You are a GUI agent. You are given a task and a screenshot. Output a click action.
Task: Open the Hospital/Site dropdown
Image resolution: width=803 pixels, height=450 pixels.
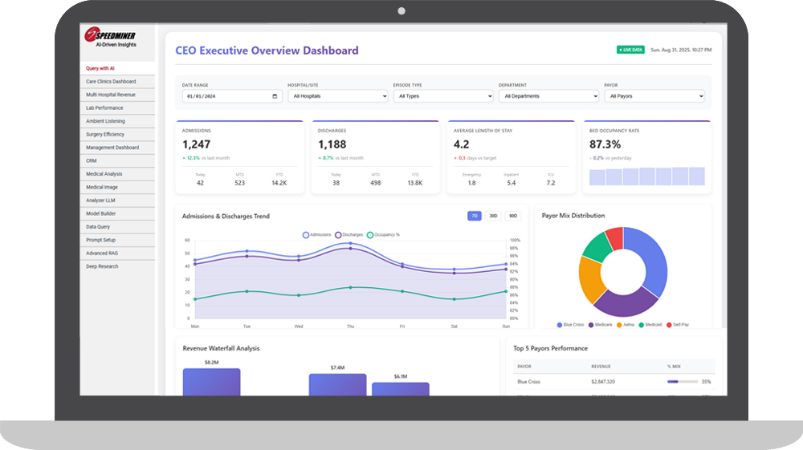pos(337,96)
